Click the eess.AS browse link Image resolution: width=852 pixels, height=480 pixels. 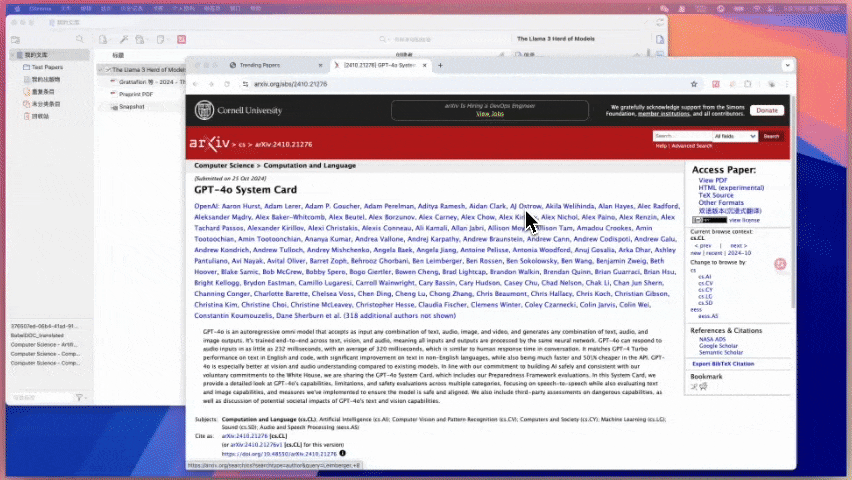[x=708, y=316]
